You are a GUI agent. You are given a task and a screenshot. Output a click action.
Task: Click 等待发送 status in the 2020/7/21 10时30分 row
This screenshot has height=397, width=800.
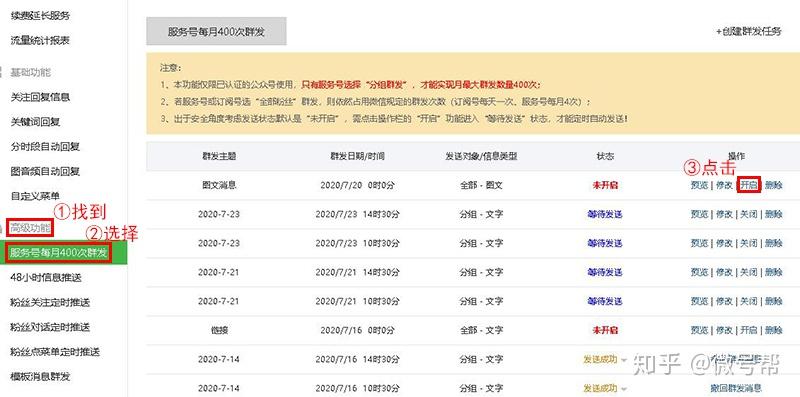pos(605,302)
